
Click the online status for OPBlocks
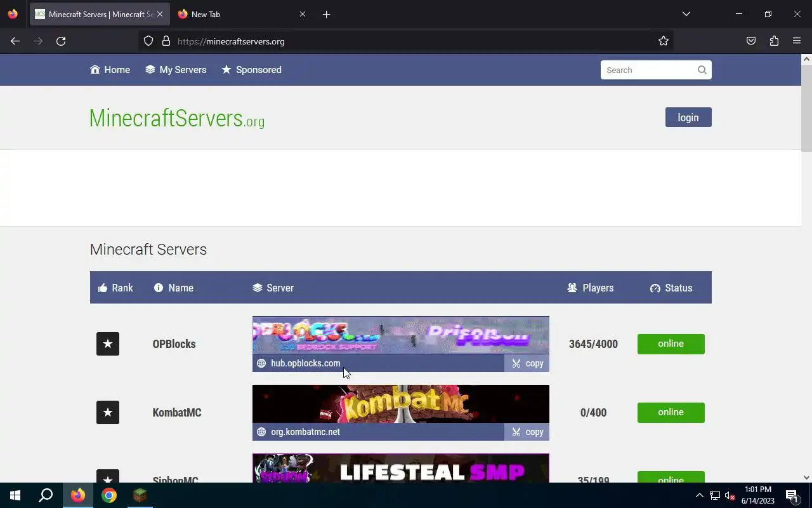click(x=671, y=344)
